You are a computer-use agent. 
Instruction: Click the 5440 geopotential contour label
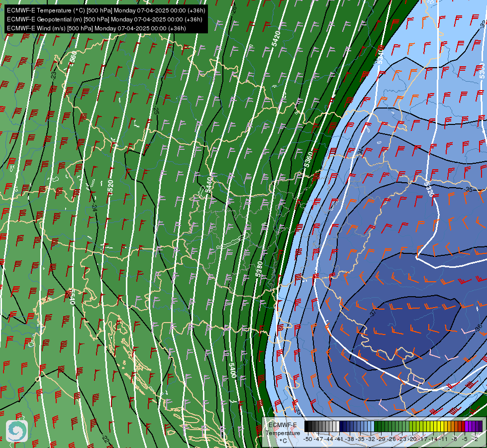pyautogui.click(x=209, y=184)
